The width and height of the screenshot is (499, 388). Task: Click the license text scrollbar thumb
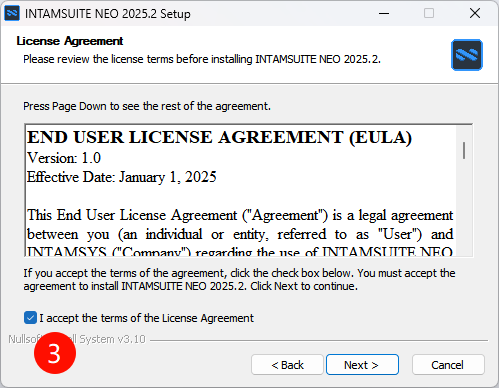pos(464,150)
